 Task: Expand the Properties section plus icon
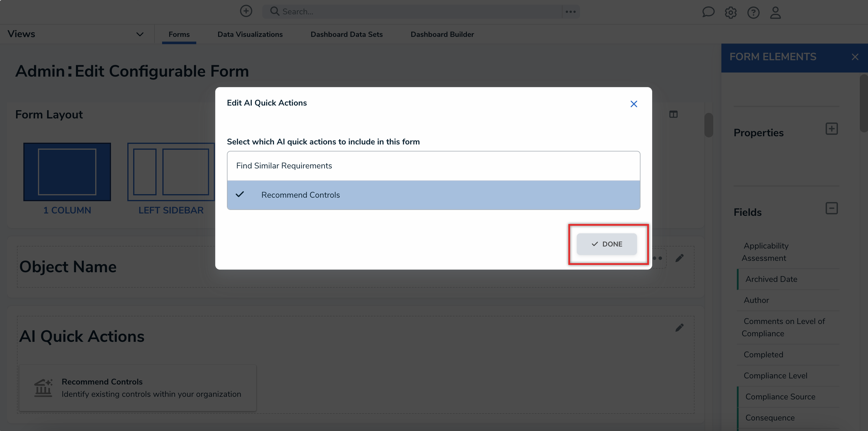831,129
